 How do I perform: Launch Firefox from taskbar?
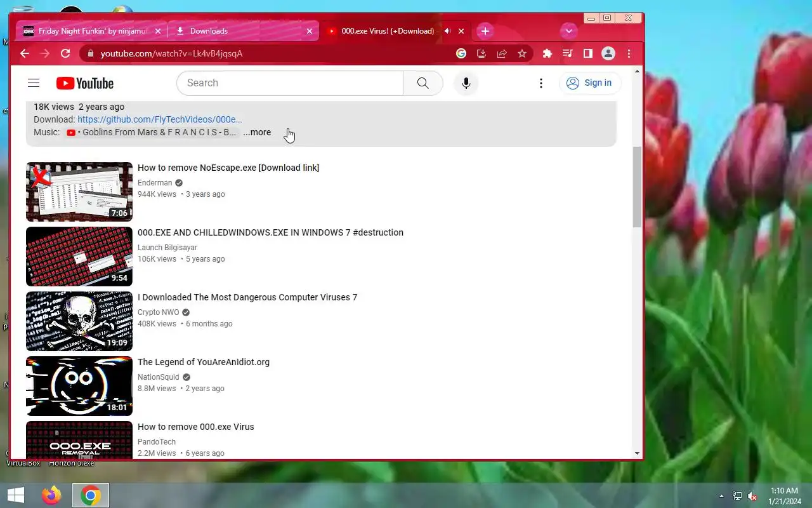click(x=52, y=495)
